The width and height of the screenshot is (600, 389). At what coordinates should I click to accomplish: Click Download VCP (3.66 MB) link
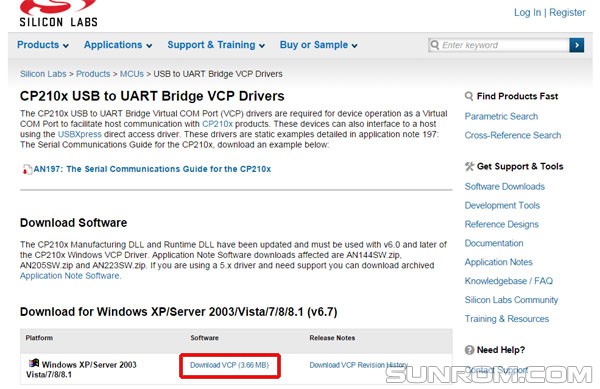coord(229,365)
